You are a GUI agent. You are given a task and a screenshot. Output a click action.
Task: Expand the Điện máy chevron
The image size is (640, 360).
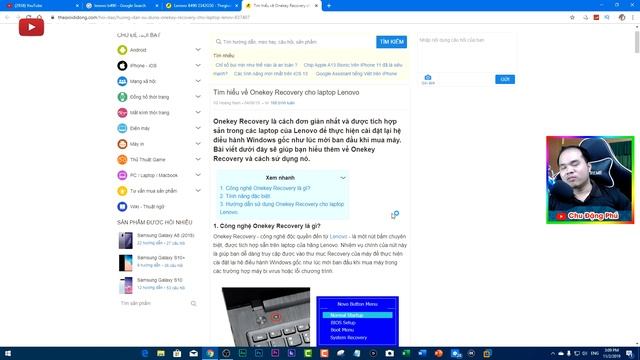tap(198, 128)
